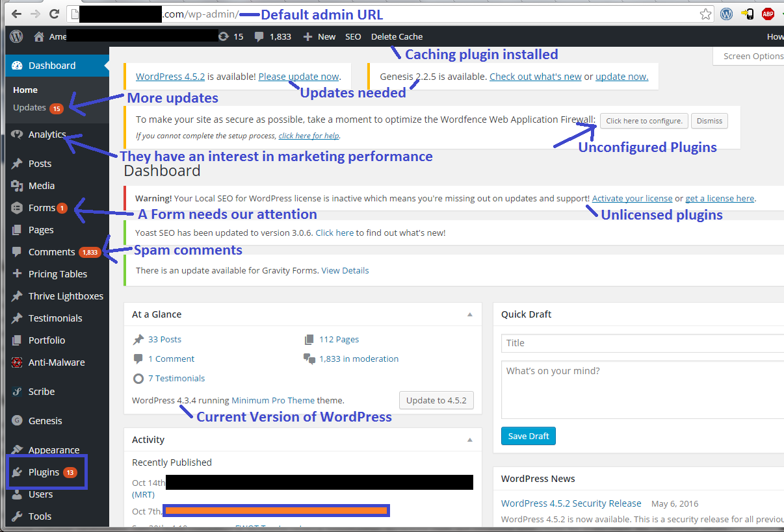Click the 'WordPress 4.5.2' is available link
This screenshot has height=532, width=784.
[x=170, y=77]
